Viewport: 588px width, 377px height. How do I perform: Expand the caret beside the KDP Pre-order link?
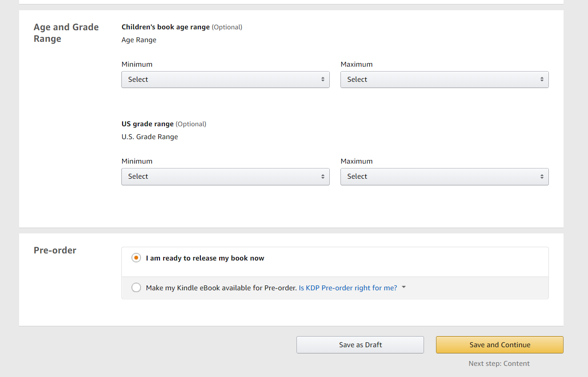click(x=404, y=287)
